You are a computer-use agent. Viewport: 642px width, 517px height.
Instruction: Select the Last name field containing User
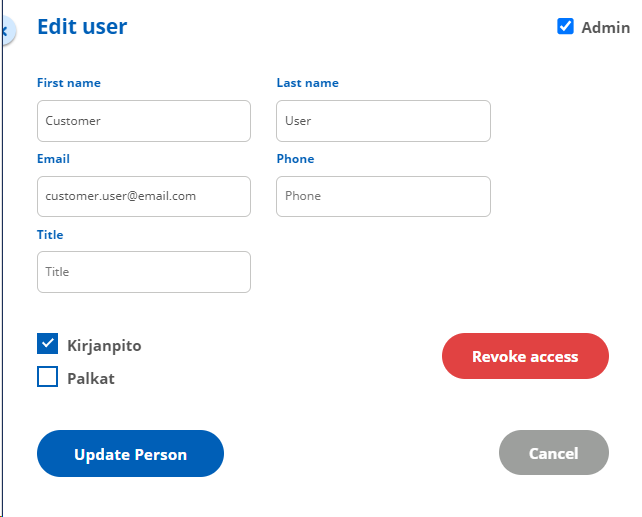pos(383,121)
